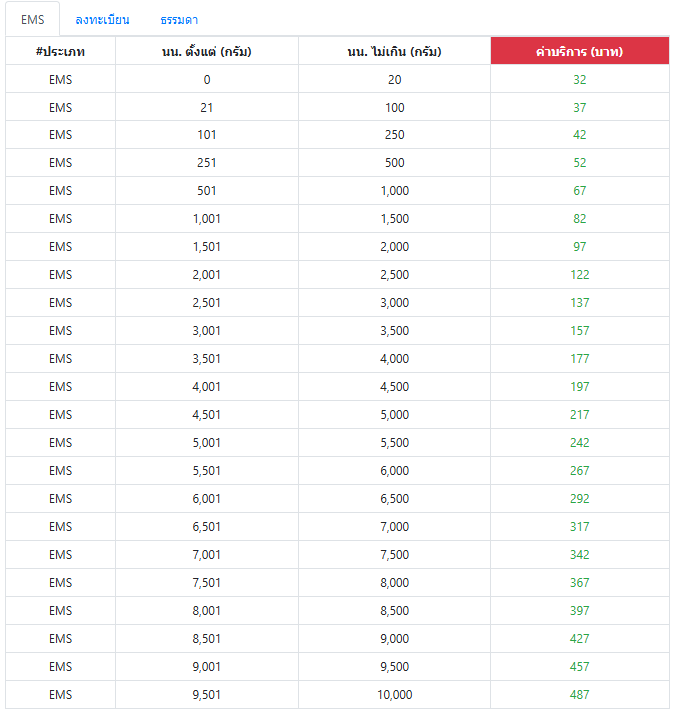Click the max weight cell 5,500
This screenshot has height=711, width=677.
tap(395, 442)
